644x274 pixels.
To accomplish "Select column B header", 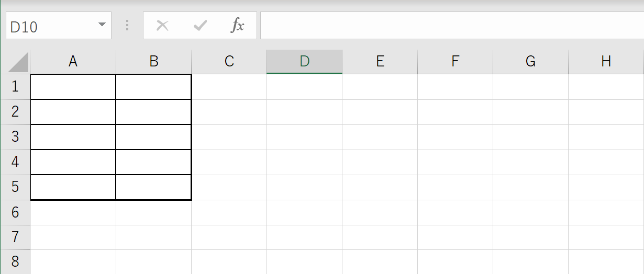I will click(154, 62).
